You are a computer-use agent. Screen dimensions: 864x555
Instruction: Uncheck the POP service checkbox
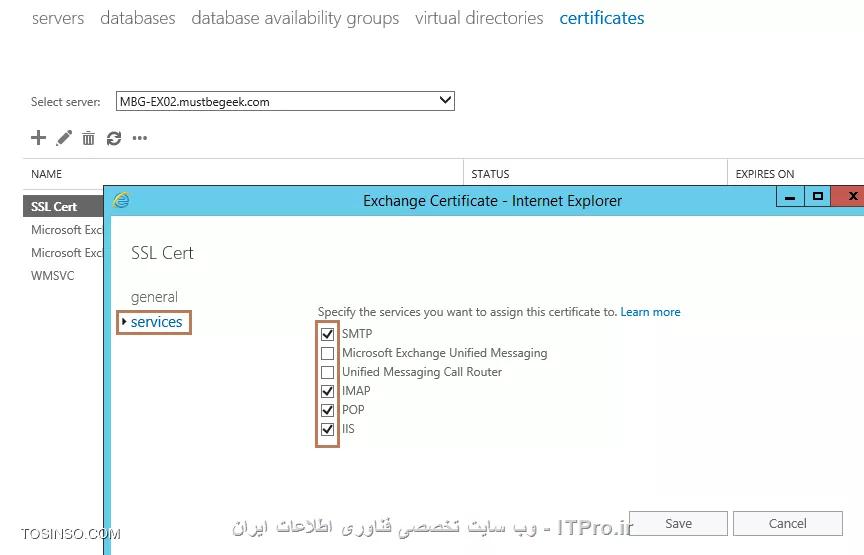coord(327,410)
